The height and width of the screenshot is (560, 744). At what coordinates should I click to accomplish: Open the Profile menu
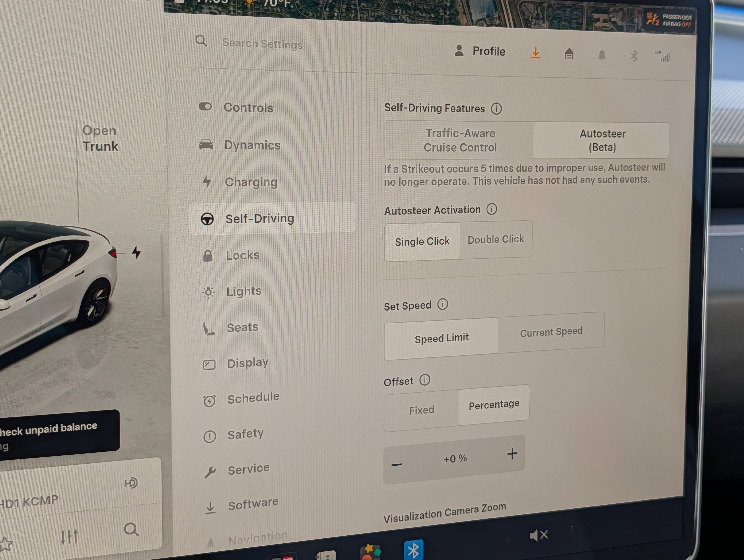(480, 51)
